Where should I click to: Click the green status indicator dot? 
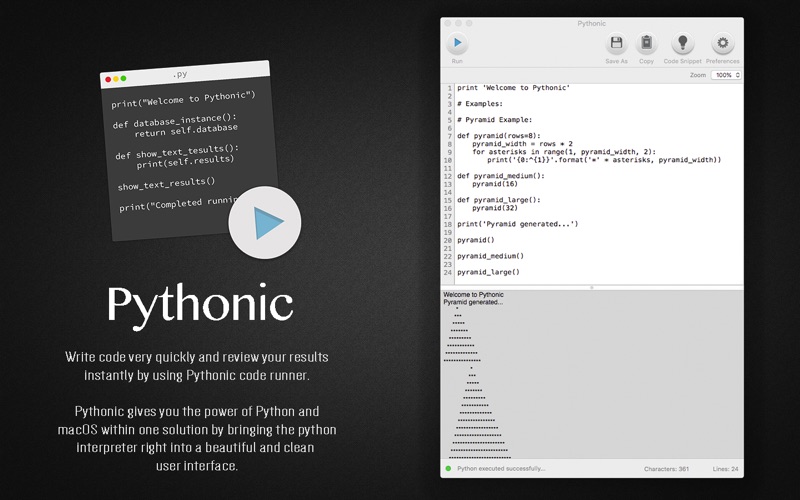tap(448, 468)
